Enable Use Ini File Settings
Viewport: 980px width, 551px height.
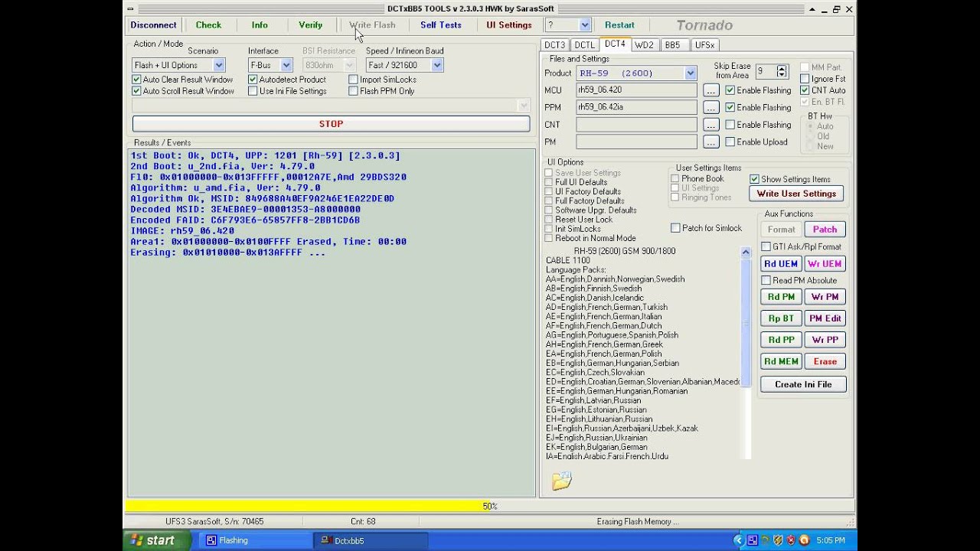(253, 91)
